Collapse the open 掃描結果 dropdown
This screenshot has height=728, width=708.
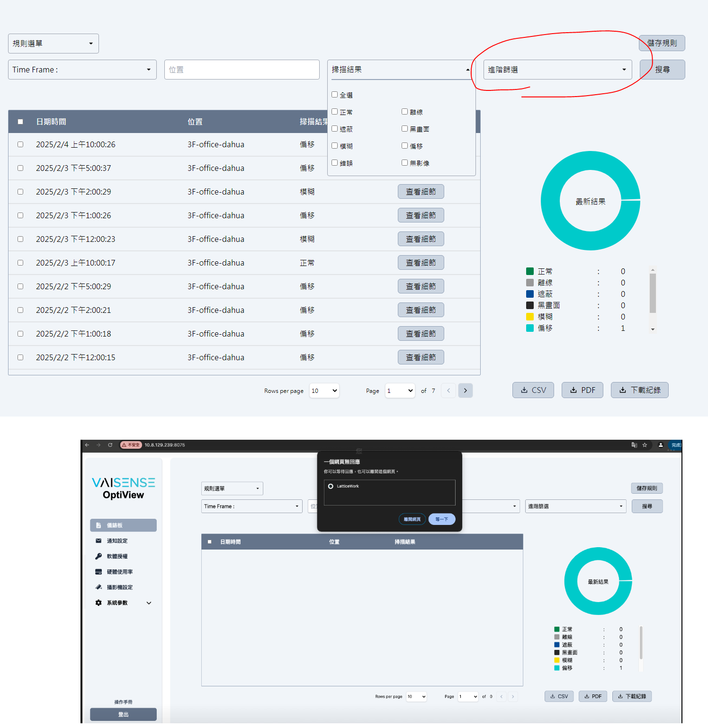[x=467, y=70]
